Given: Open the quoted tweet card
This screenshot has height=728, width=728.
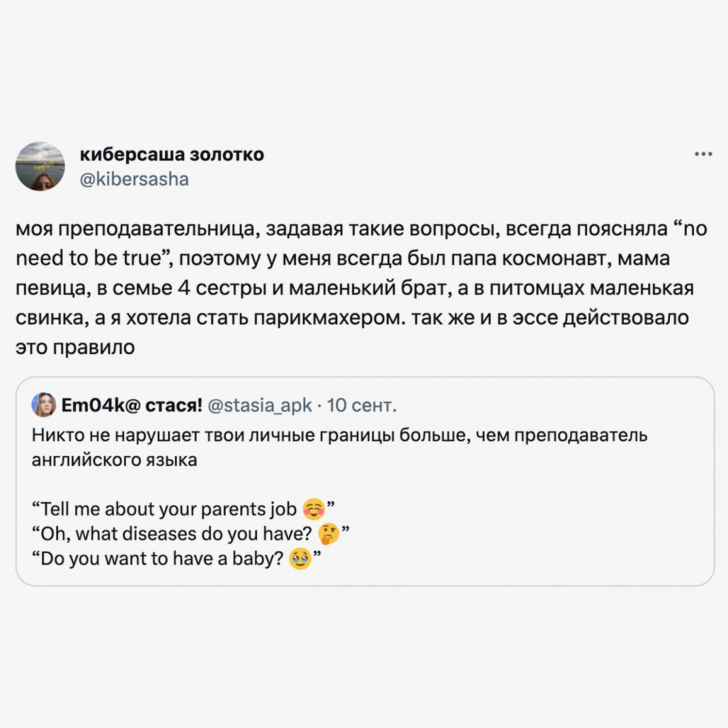Looking at the screenshot, I should click(x=365, y=481).
